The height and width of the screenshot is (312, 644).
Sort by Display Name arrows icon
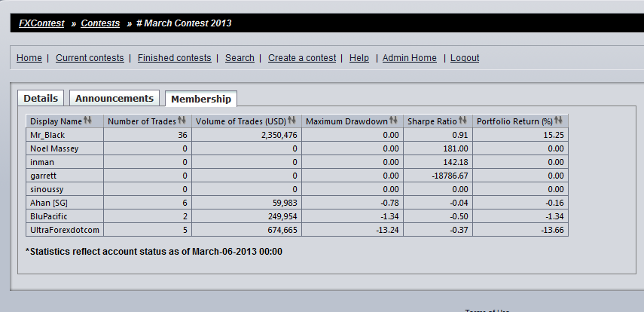[87, 121]
